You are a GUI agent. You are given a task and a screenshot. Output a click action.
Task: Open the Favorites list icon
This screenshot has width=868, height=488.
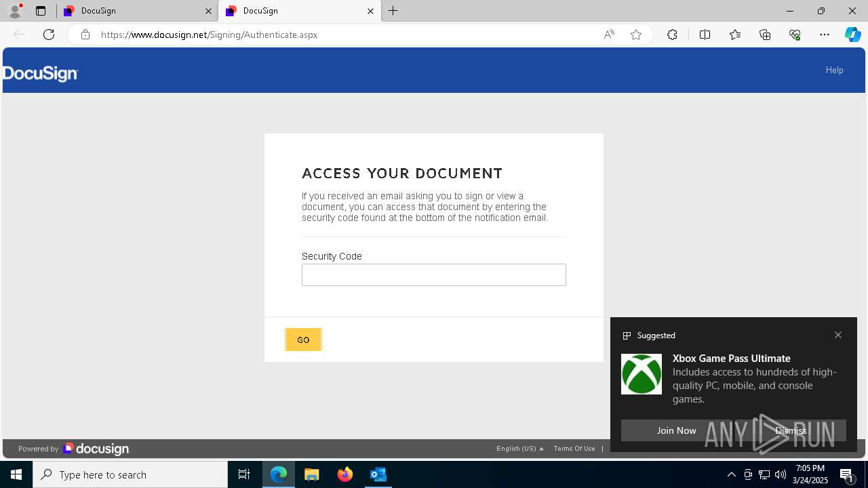tap(735, 35)
